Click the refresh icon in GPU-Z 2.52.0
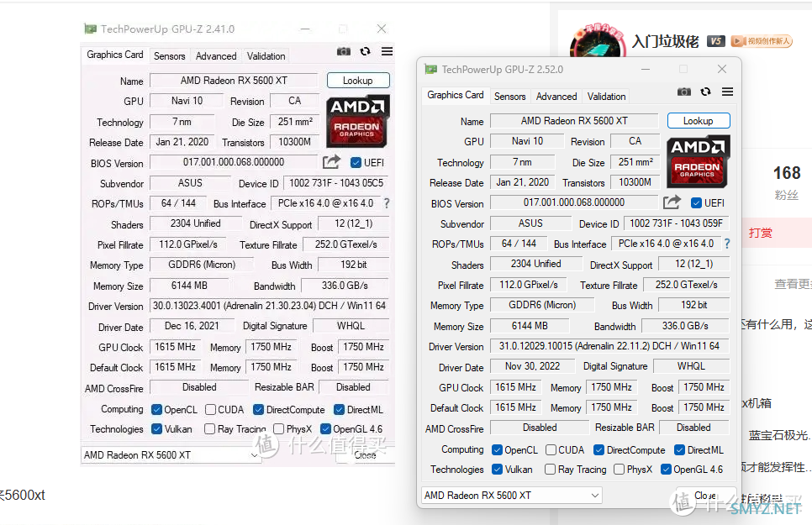Screen dimensions: 812x525 coord(705,92)
